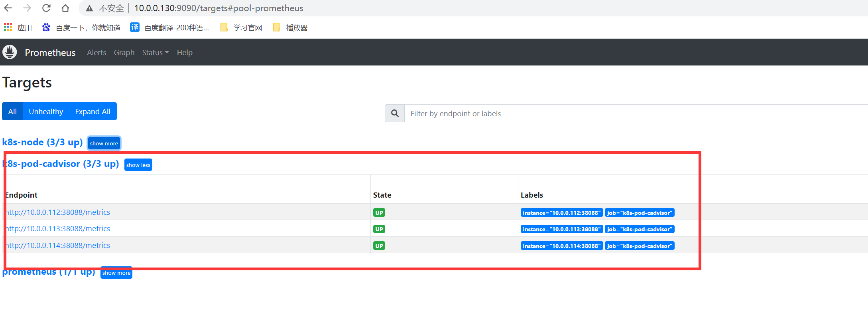Open the 播放器 bookmark folder
The width and height of the screenshot is (868, 335).
[x=291, y=28]
